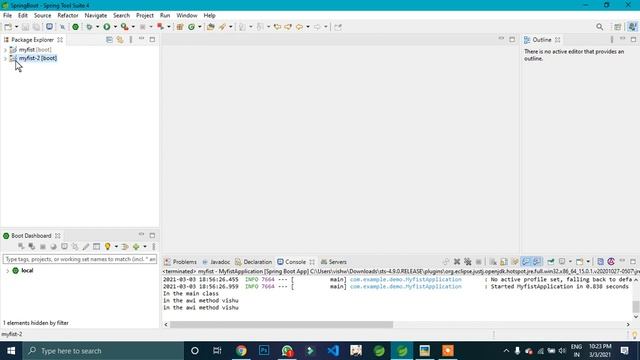Expand the local node in Boot Dashboard

(x=7, y=271)
